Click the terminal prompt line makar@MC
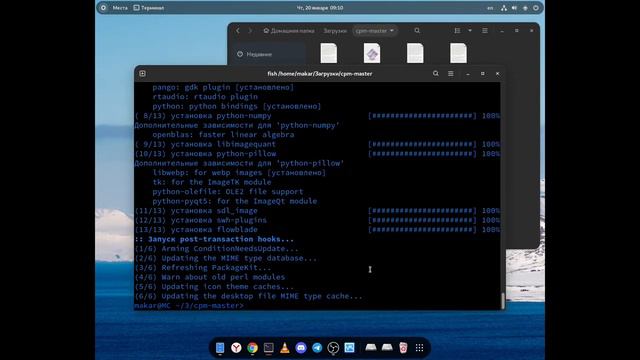Screen dimensions: 640x360 click(x=189, y=305)
